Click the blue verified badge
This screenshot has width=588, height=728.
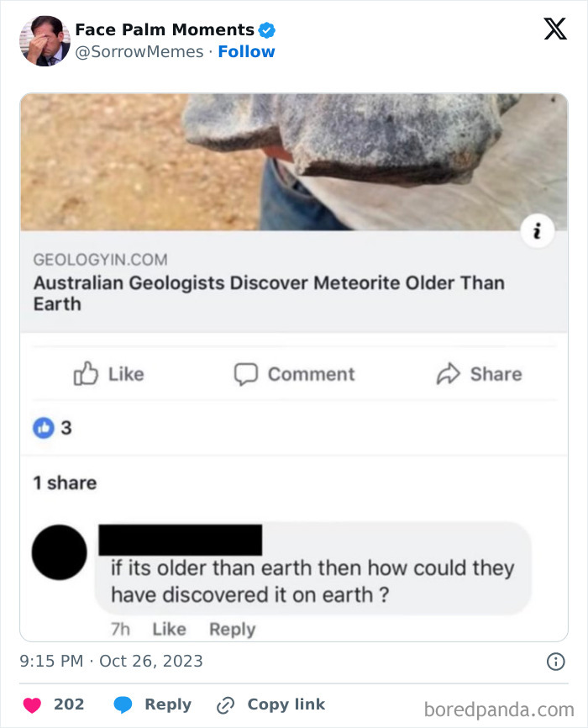(x=267, y=30)
